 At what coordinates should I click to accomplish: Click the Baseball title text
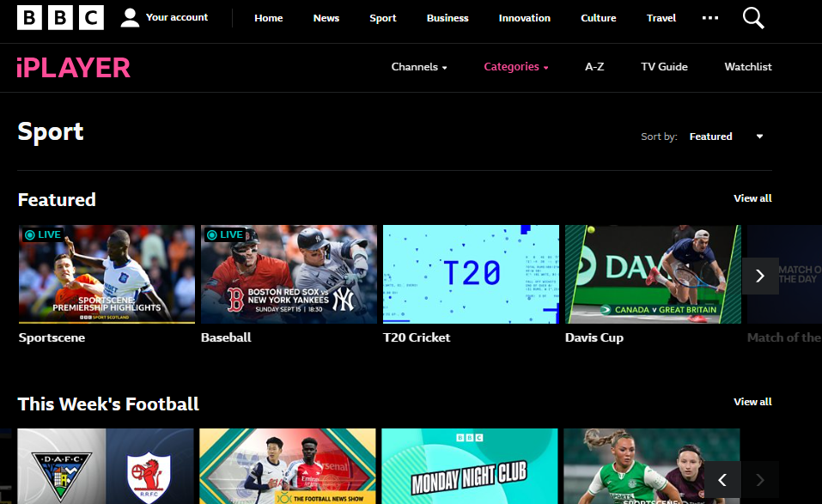(226, 338)
